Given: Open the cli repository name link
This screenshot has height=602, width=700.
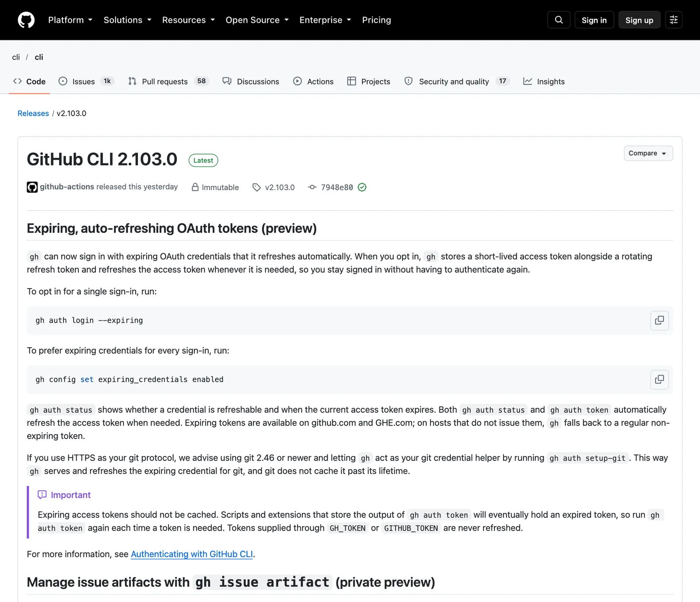Looking at the screenshot, I should click(39, 57).
